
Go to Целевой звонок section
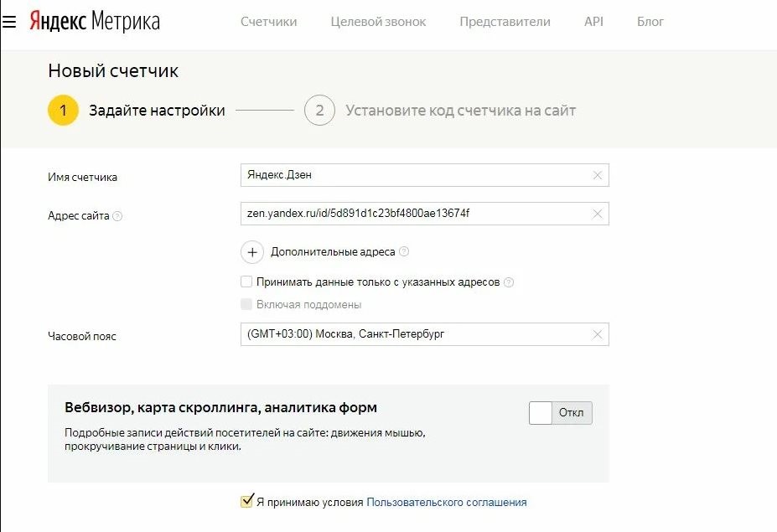378,22
